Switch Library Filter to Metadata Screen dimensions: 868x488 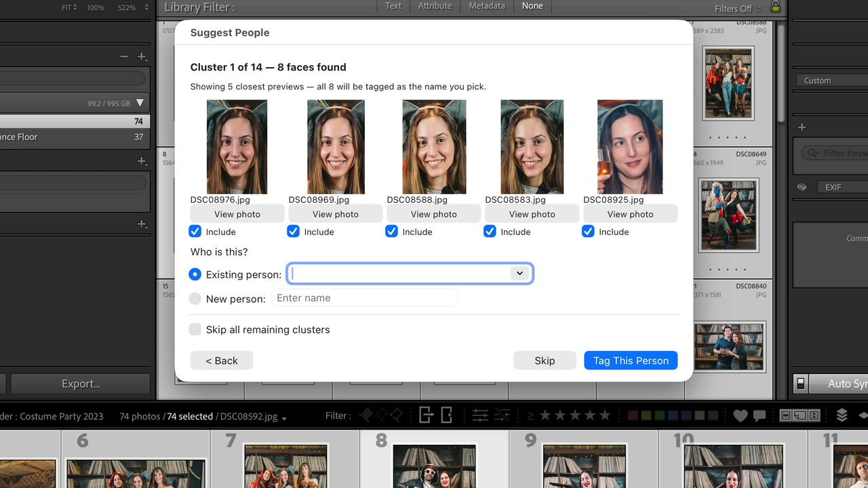[487, 5]
